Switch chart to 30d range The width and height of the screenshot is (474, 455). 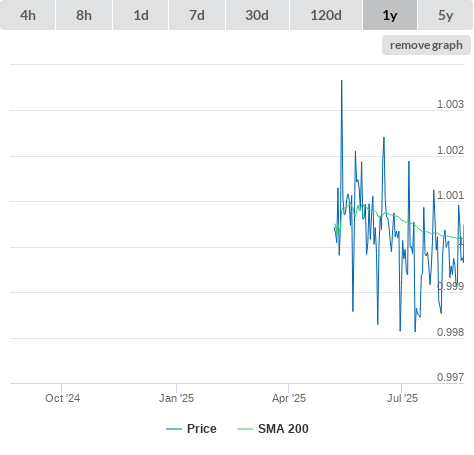[x=257, y=15]
